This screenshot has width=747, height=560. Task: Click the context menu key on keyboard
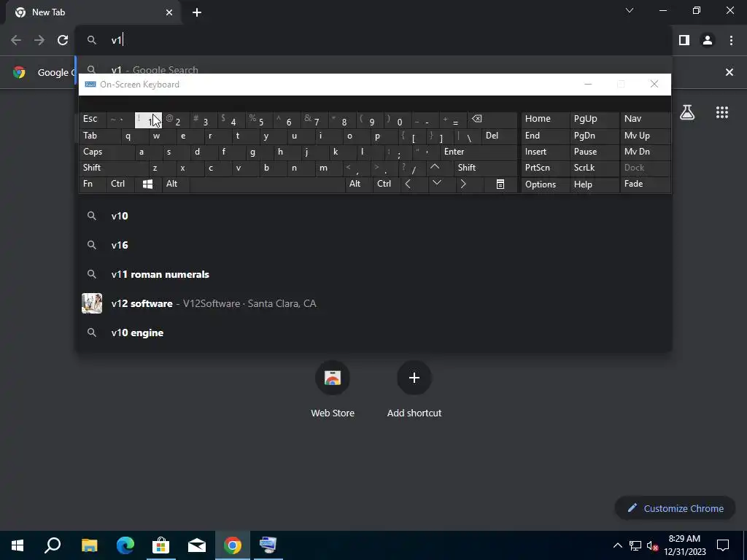(500, 184)
